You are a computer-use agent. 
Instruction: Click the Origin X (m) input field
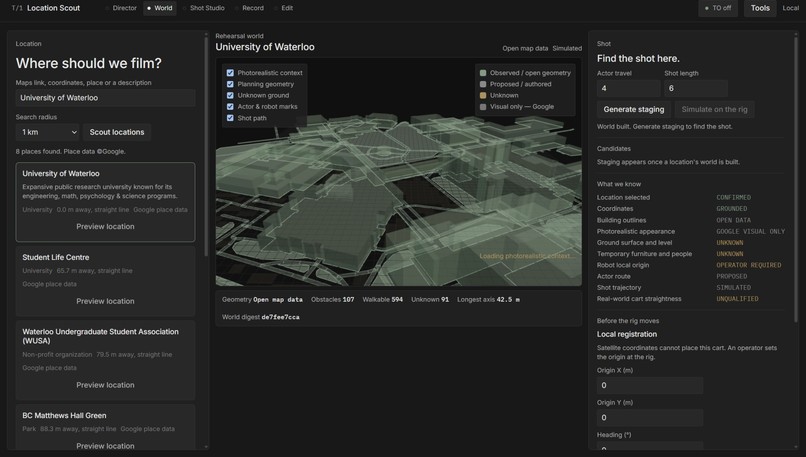650,386
